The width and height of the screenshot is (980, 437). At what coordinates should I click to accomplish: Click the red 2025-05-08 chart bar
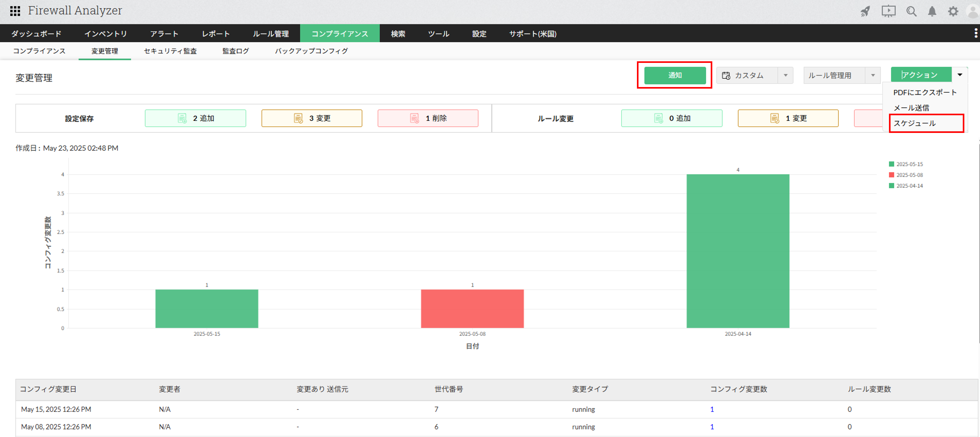[472, 308]
